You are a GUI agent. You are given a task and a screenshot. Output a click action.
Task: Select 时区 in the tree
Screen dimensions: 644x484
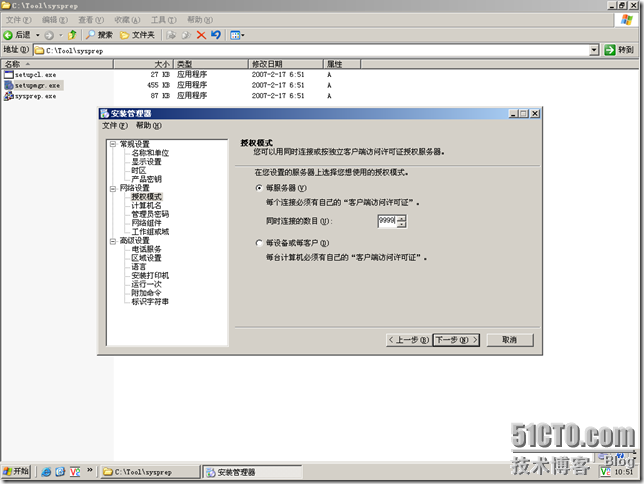click(138, 171)
